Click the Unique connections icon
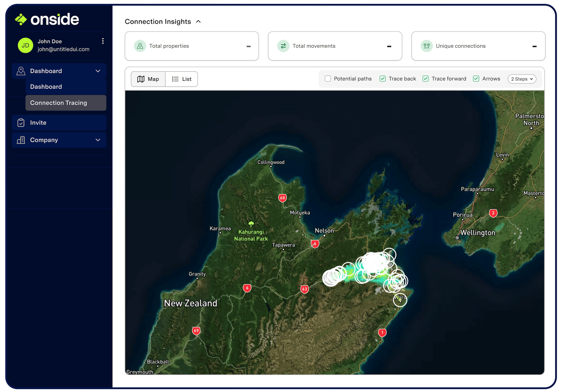 427,46
